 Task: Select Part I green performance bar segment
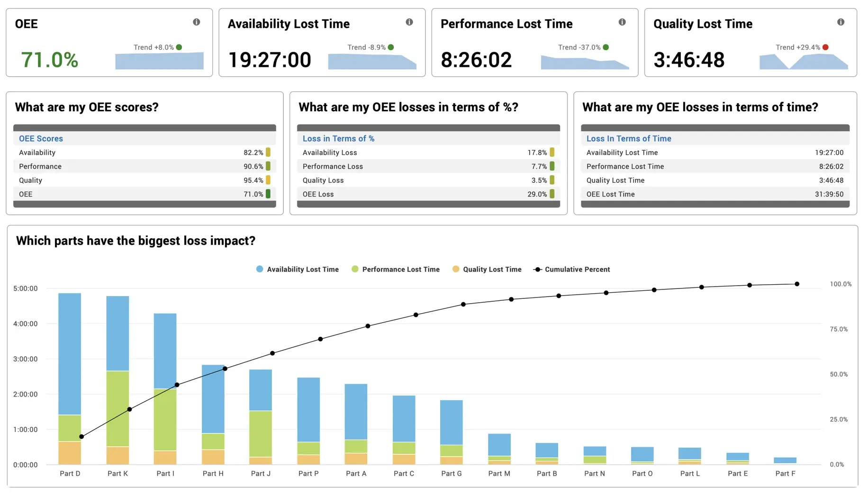(165, 420)
